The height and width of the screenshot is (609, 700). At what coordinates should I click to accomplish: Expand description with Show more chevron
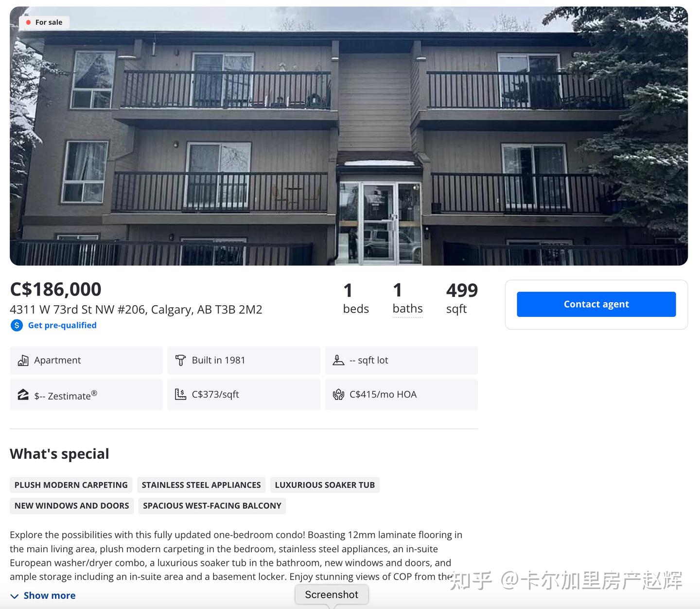(15, 596)
